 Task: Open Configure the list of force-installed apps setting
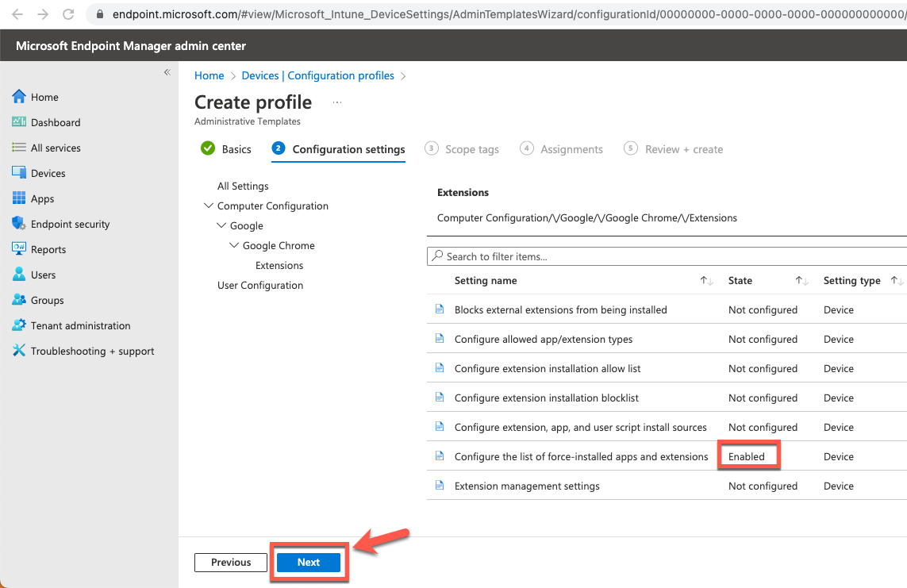581,457
